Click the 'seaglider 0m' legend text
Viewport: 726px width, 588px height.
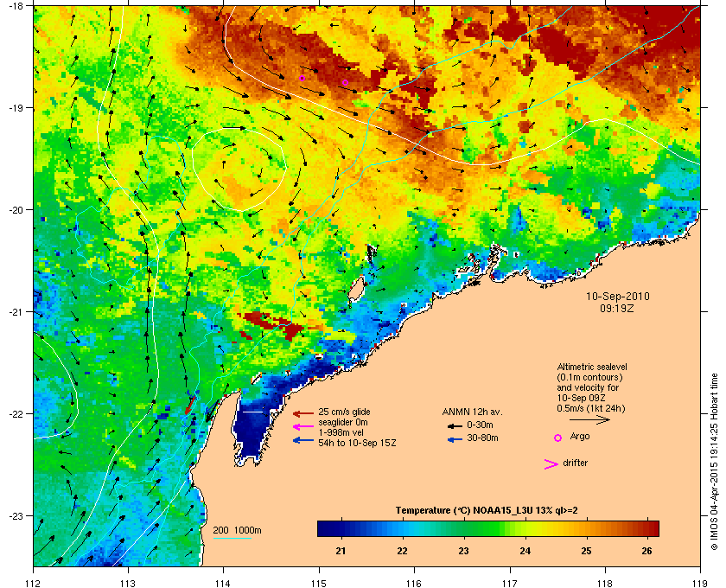pos(343,422)
